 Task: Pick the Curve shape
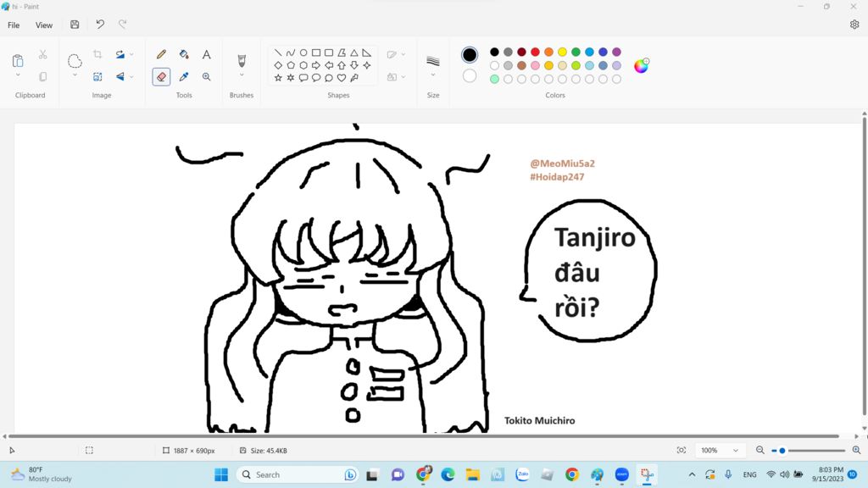(x=291, y=53)
